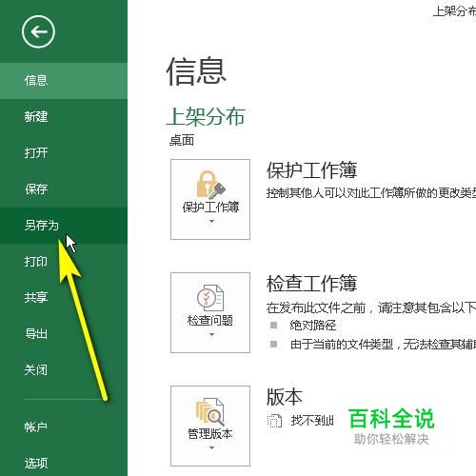Click the document icon beside 找不到
This screenshot has height=476, width=476.
click(274, 421)
